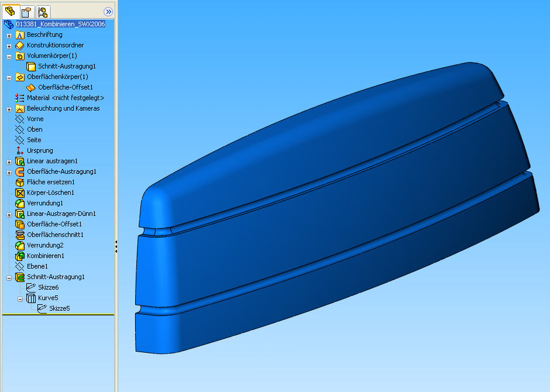Select the Seite plane label

(x=34, y=140)
